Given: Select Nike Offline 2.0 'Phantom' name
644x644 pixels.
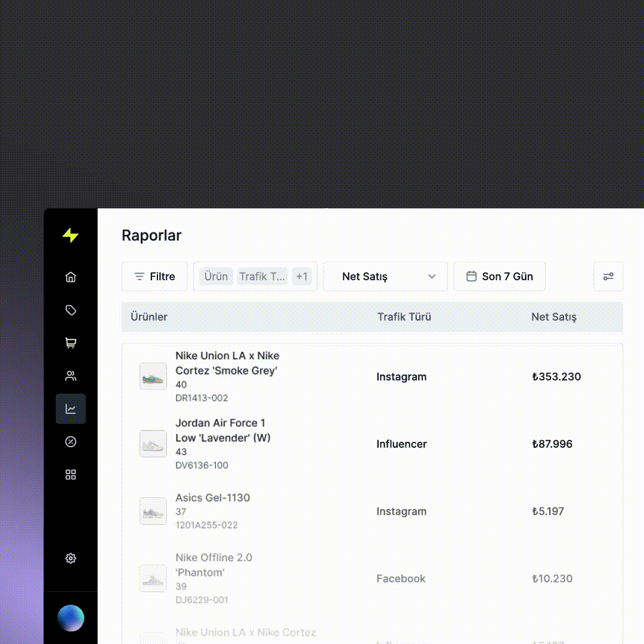Looking at the screenshot, I should [214, 565].
